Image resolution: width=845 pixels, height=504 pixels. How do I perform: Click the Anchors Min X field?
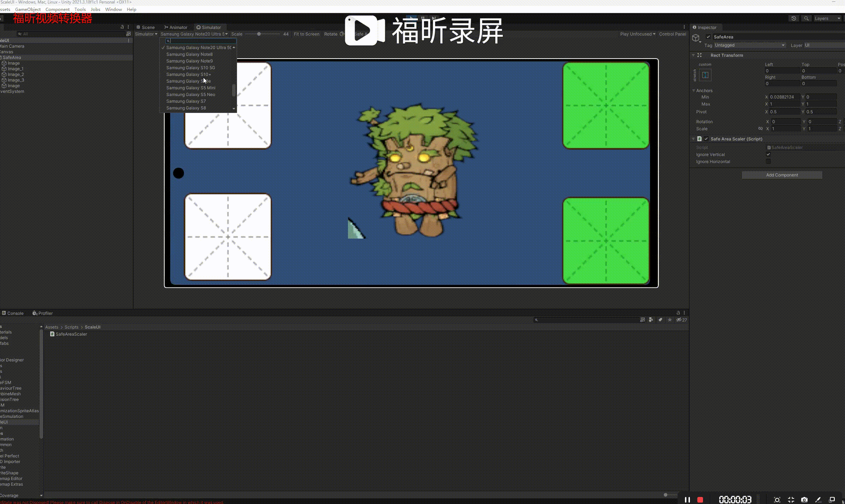click(x=784, y=97)
